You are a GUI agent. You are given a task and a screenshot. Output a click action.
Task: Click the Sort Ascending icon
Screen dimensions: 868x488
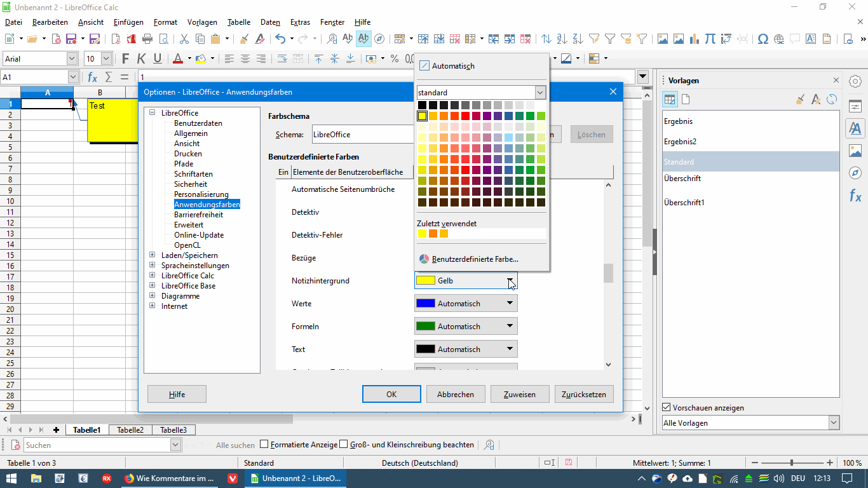click(x=562, y=39)
